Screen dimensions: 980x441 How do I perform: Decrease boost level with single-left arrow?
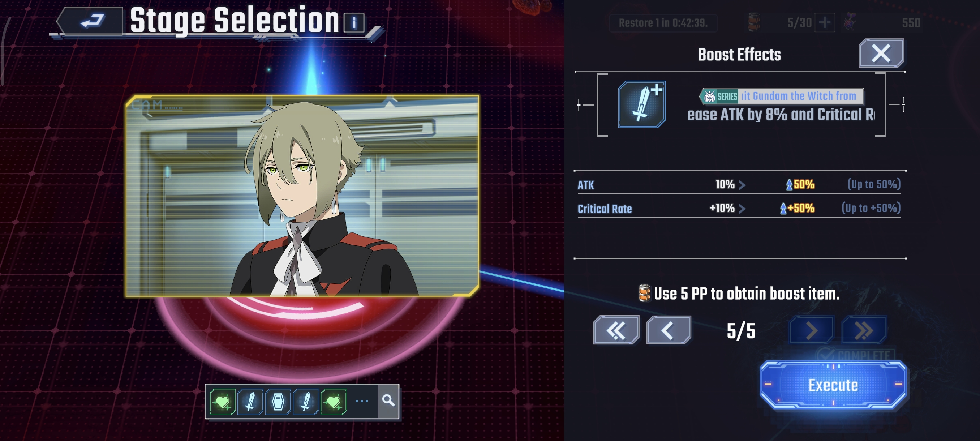click(669, 330)
